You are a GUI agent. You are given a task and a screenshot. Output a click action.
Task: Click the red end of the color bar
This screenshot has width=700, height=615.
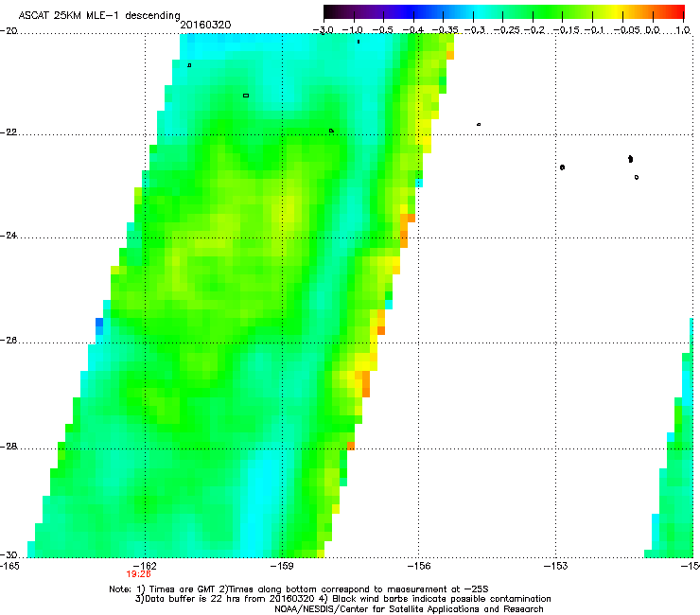click(677, 11)
